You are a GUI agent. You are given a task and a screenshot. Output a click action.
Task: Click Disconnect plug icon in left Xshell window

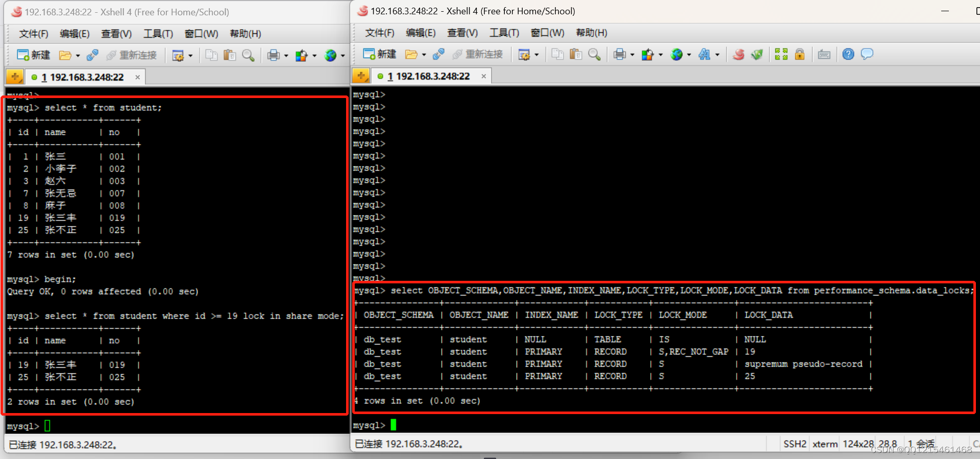(x=92, y=55)
